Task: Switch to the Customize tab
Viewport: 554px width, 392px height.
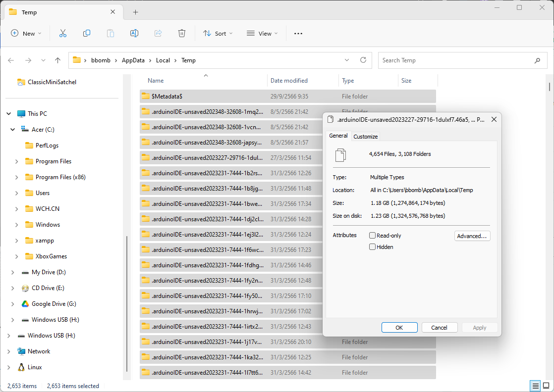Action: click(x=365, y=137)
